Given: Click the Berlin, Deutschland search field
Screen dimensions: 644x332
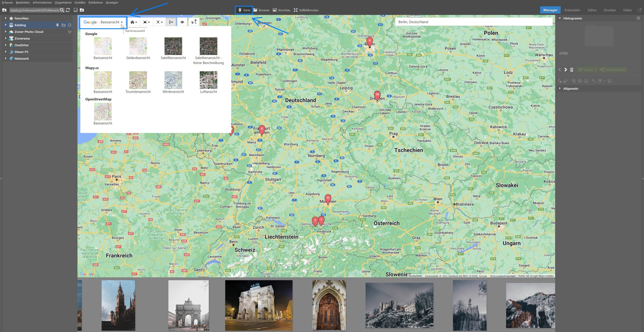Looking at the screenshot, I should [x=473, y=22].
